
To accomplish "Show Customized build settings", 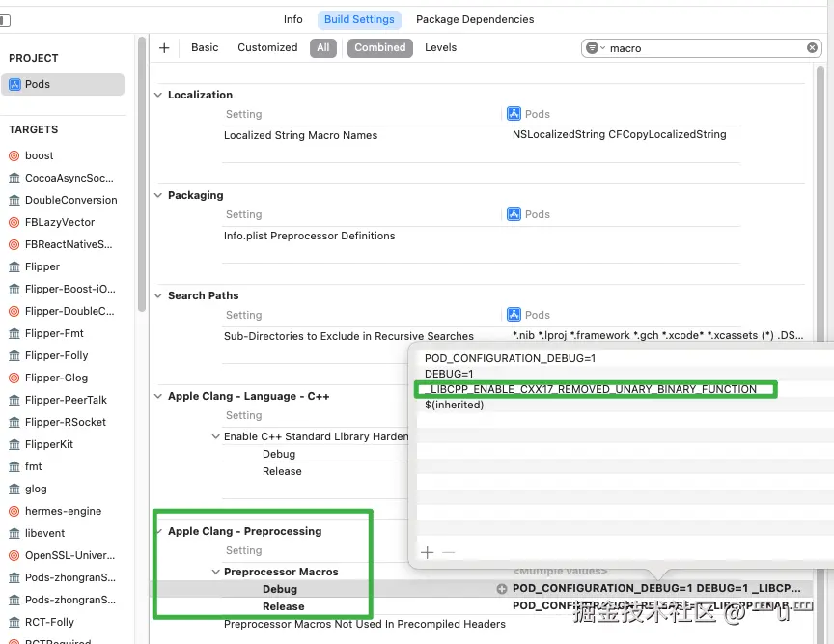I will pos(267,48).
